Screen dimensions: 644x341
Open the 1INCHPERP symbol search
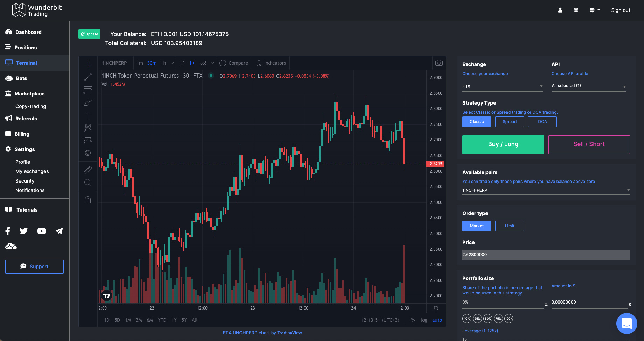114,63
